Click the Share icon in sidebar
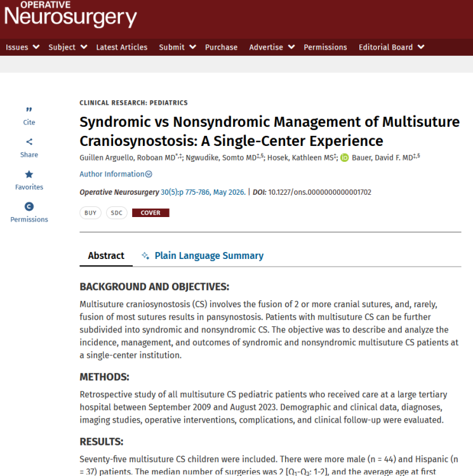Image resolution: width=473 pixels, height=476 pixels. click(x=29, y=142)
